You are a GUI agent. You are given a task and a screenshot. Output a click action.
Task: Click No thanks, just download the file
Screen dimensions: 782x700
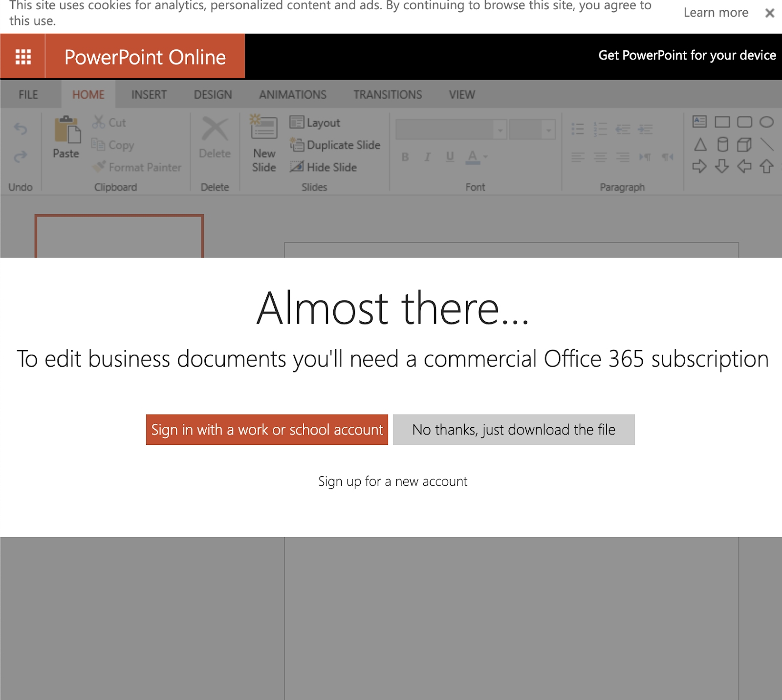coord(514,430)
